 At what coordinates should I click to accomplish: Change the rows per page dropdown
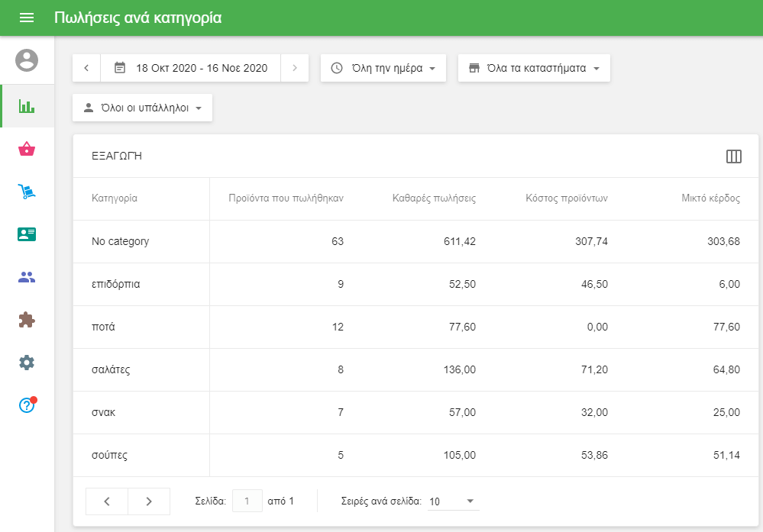click(453, 501)
